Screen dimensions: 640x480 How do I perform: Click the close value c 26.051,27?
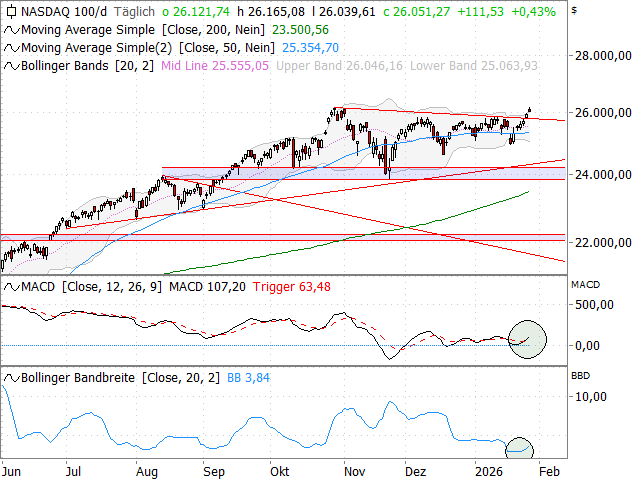pos(416,12)
